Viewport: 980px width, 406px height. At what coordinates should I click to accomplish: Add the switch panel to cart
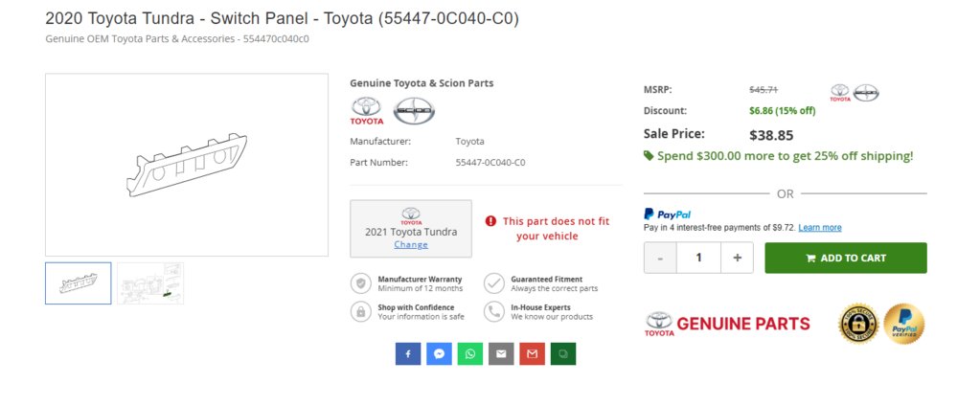click(846, 258)
